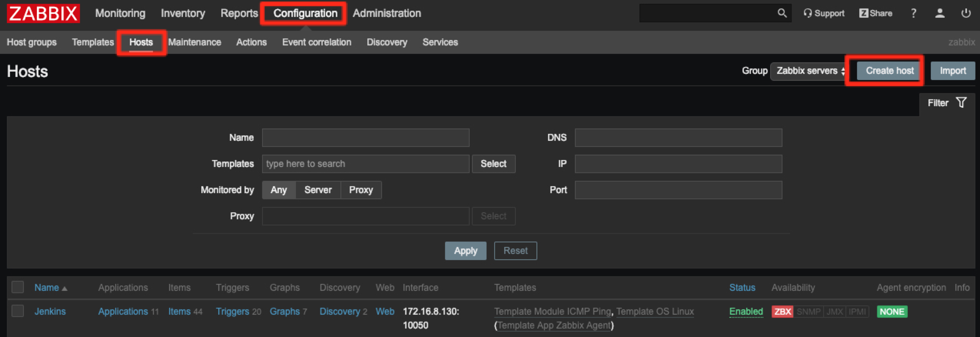This screenshot has width=980, height=337.
Task: Go to Templates submenu
Action: click(x=93, y=42)
